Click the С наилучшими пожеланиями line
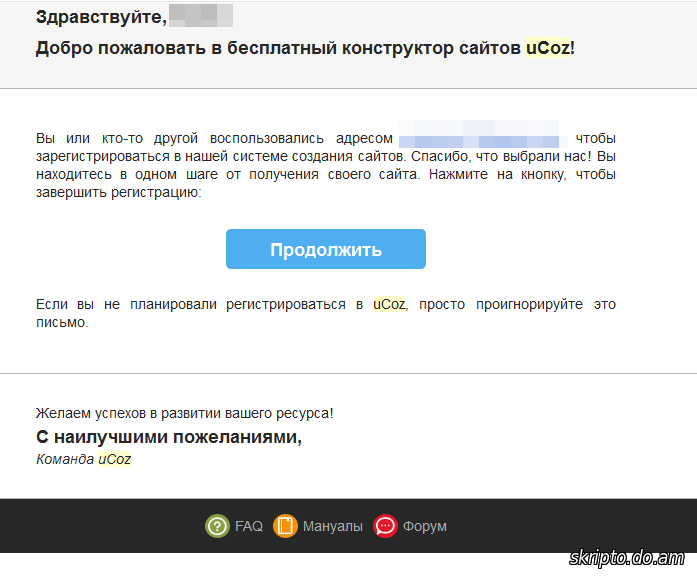Screen dimensions: 697x579 point(168,437)
